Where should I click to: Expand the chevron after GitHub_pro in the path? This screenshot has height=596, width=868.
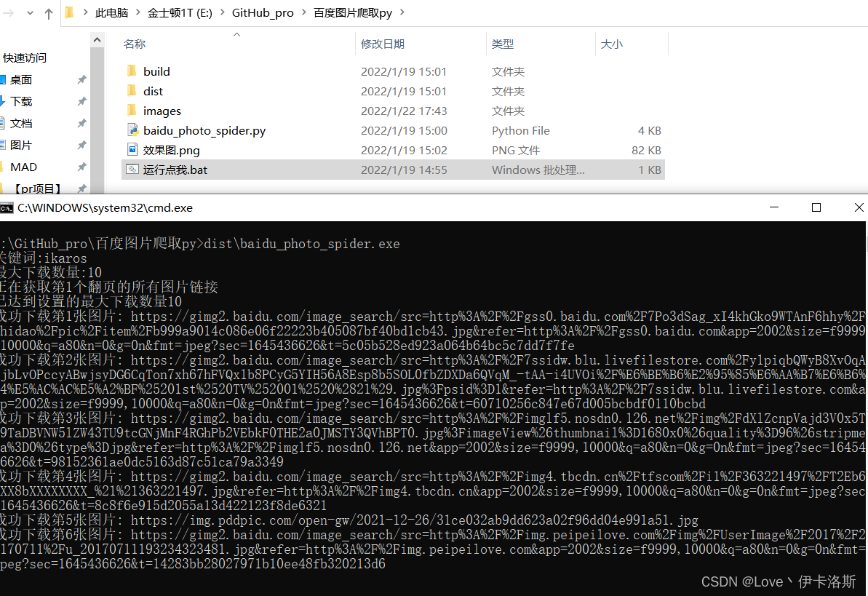[303, 12]
